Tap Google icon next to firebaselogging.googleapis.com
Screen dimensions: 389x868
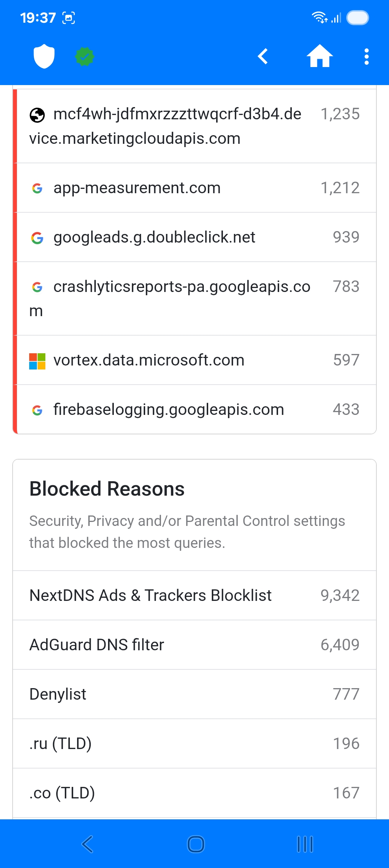click(x=37, y=410)
